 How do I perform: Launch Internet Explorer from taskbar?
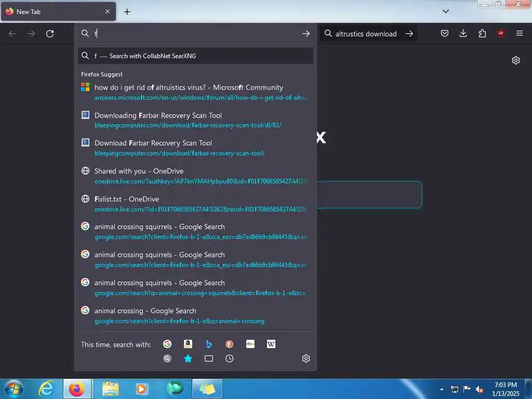pyautogui.click(x=46, y=389)
